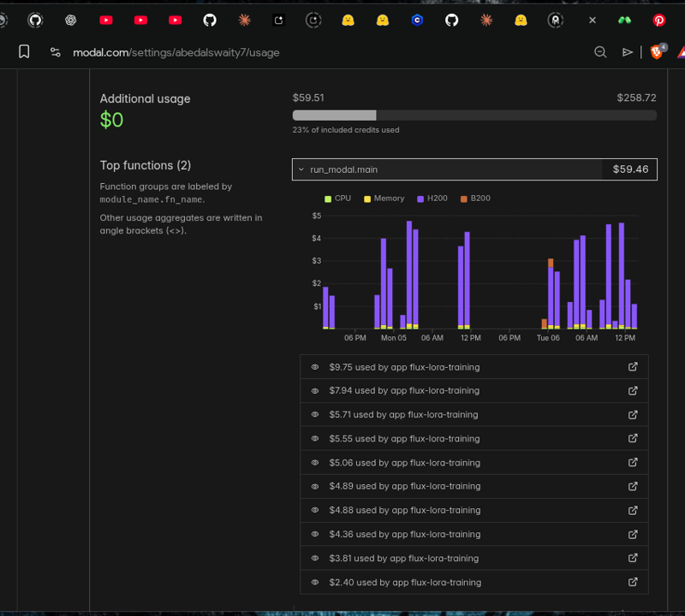
Task: Switch to the ChatGPT browser tab
Action: click(x=71, y=20)
